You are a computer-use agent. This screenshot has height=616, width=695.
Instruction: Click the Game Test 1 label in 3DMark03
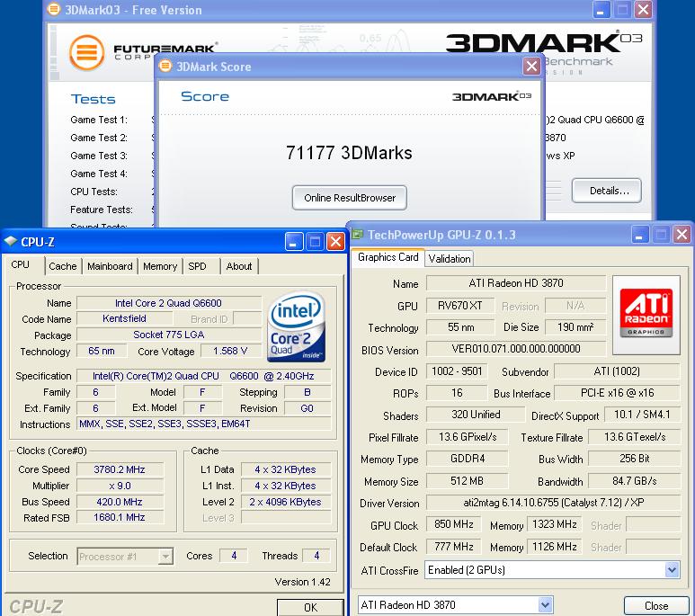(99, 120)
